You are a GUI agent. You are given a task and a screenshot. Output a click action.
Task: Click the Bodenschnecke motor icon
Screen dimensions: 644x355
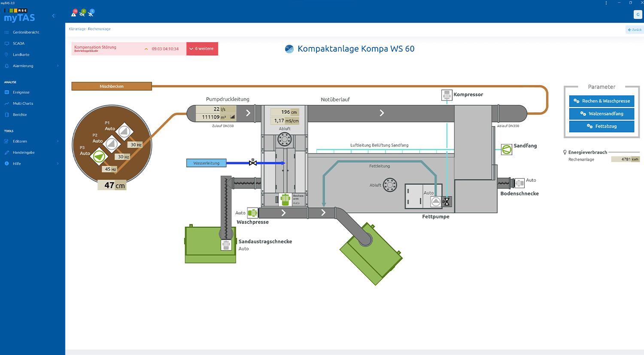point(519,183)
